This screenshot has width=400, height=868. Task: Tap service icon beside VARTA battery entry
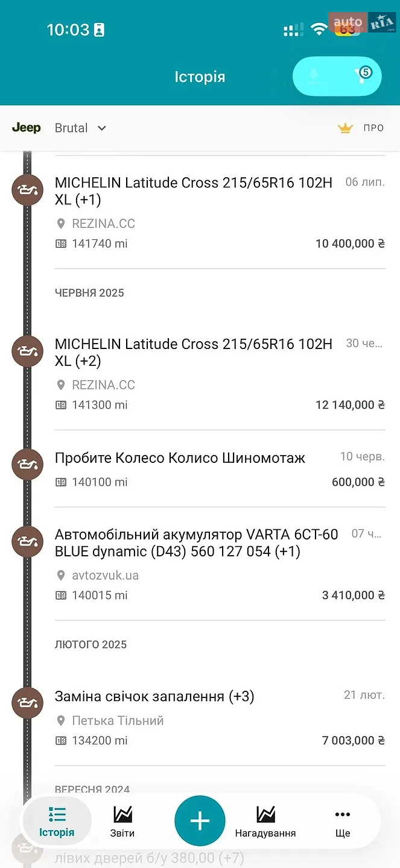pos(28,541)
